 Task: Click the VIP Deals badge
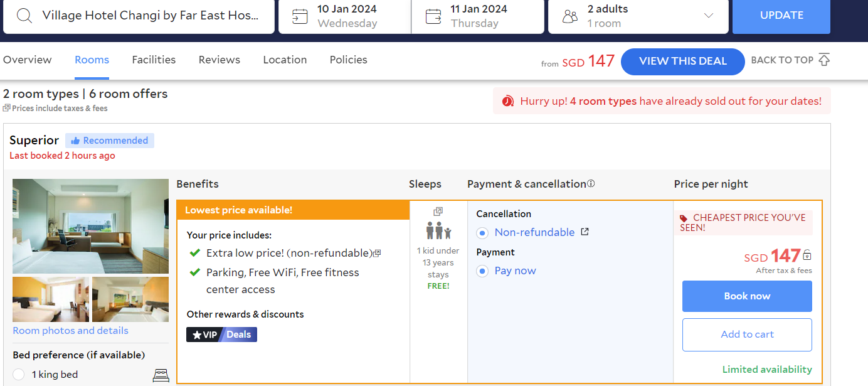point(221,335)
